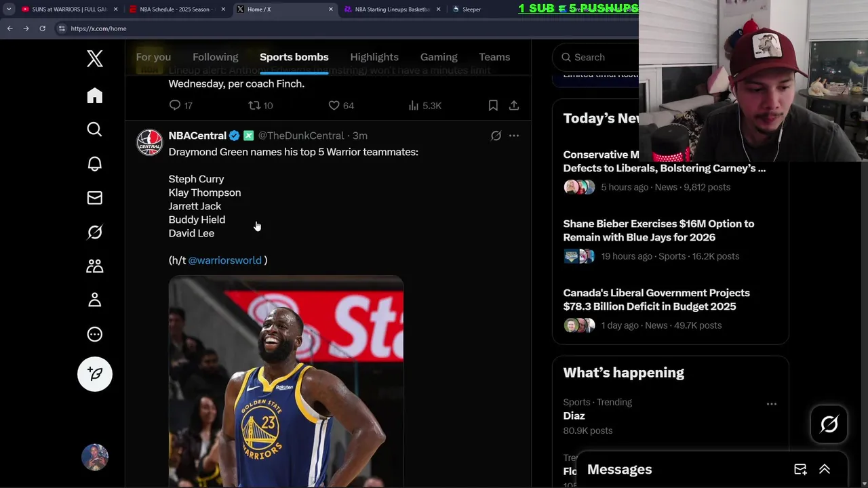View analytics showing 5.3K views
868x488 pixels.
(x=425, y=106)
